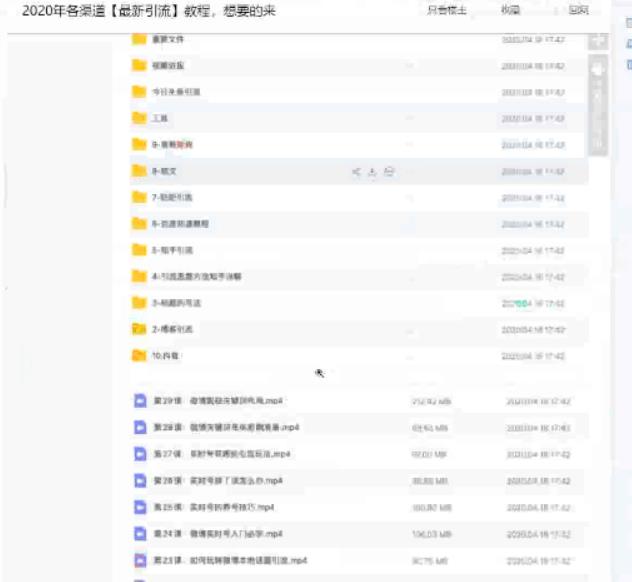Click the video file icon for 第23课

140,560
